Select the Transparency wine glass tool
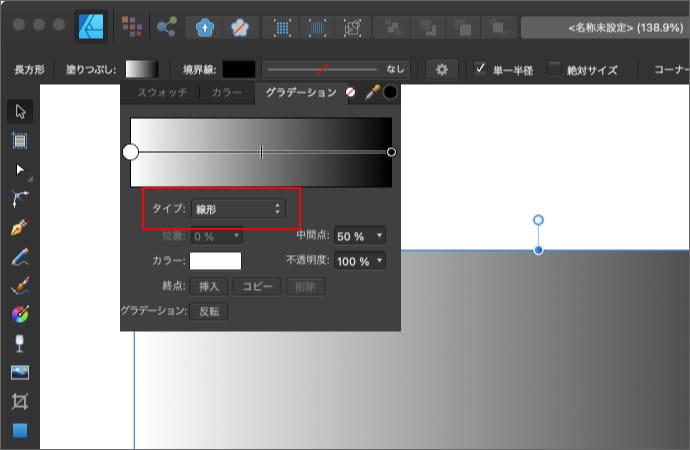 tap(20, 344)
